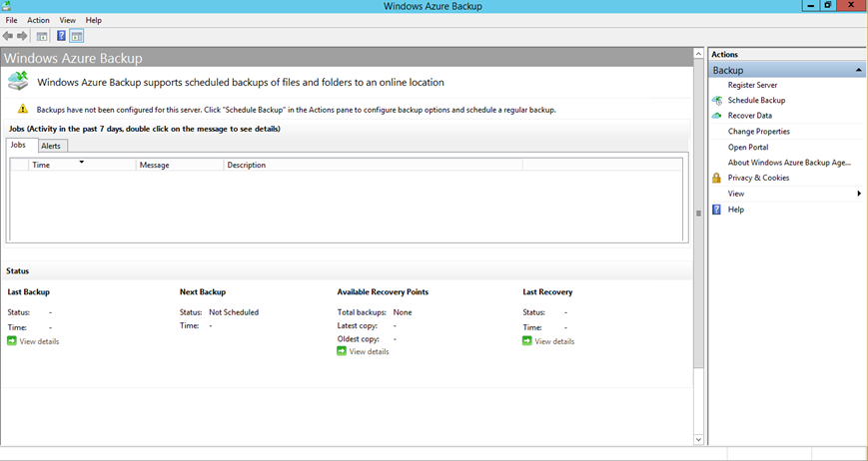Select the Help question-mark icon in Actions
Image resolution: width=868 pixels, height=461 pixels.
[717, 210]
